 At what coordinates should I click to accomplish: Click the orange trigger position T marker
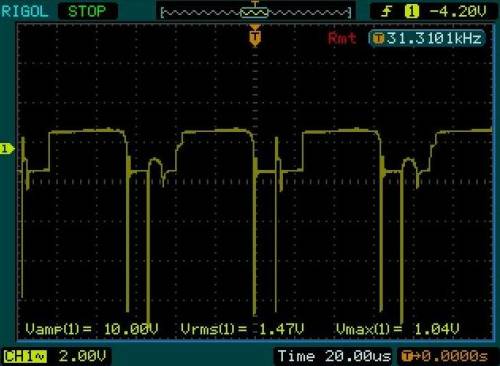click(255, 37)
